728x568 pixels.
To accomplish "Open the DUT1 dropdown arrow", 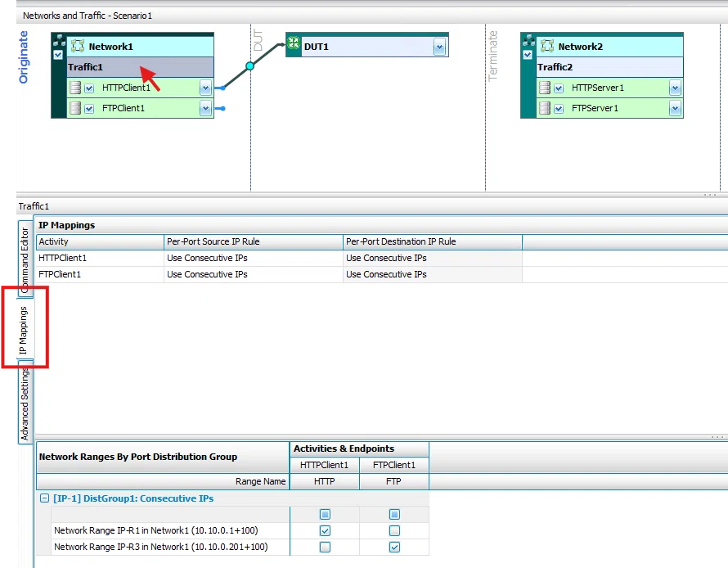I will (x=439, y=47).
